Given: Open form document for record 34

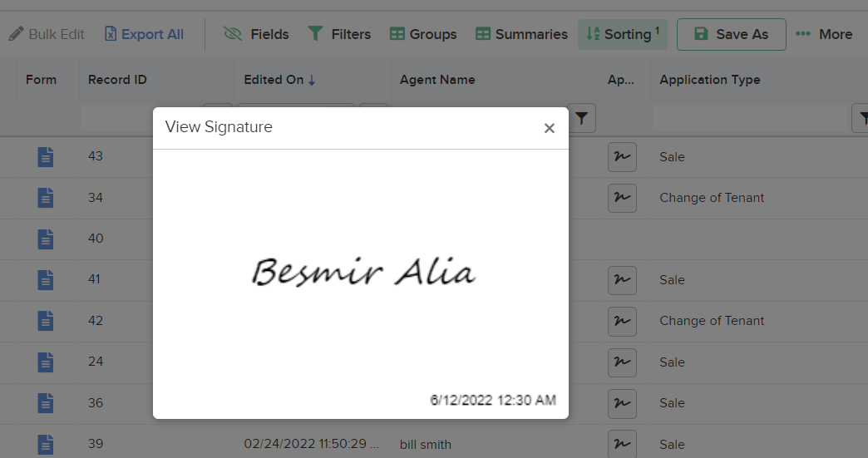Looking at the screenshot, I should (x=46, y=198).
